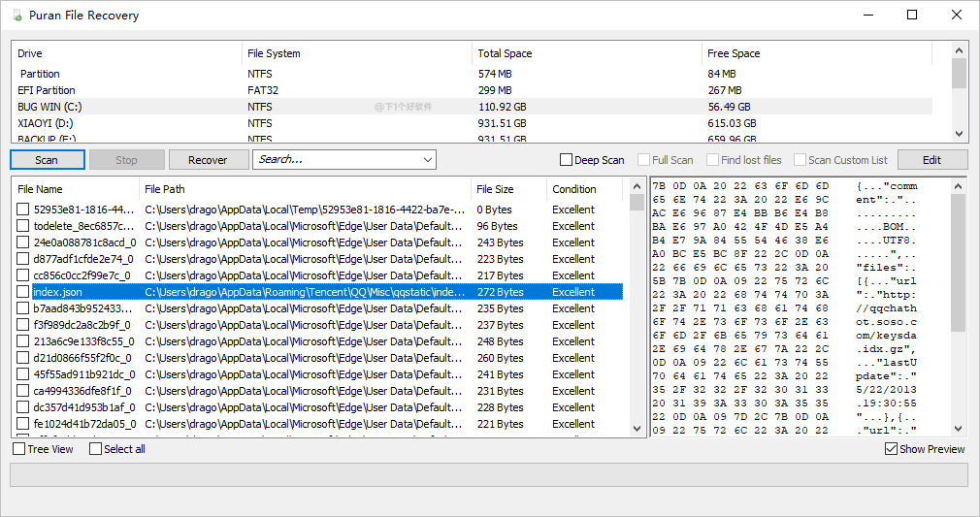Viewport: 980px width, 517px height.
Task: Click inside the Search text field
Action: 335,160
